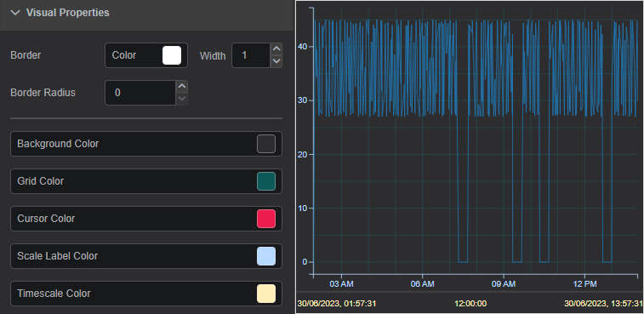The image size is (644, 314).
Task: Click the Border label
Action: coord(26,55)
